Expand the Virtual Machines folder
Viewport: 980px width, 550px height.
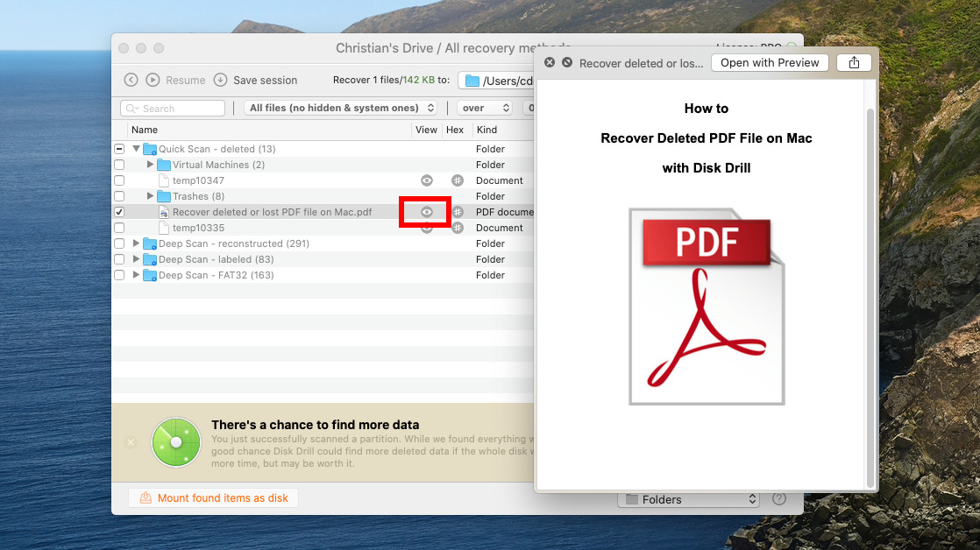pos(150,164)
